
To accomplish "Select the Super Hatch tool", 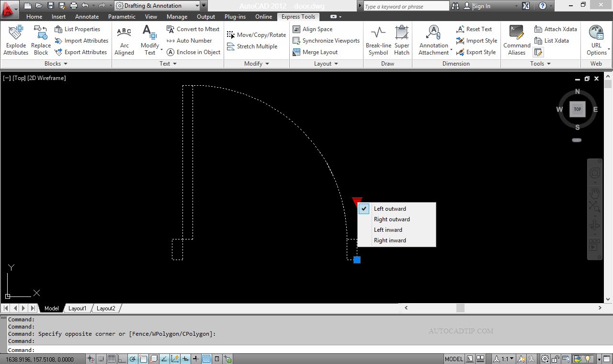I will click(402, 40).
